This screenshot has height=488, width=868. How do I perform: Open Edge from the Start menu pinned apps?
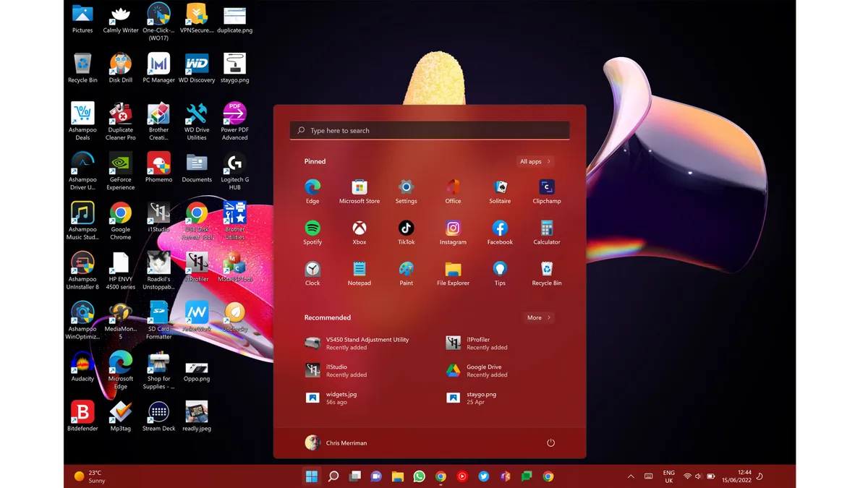tap(312, 192)
